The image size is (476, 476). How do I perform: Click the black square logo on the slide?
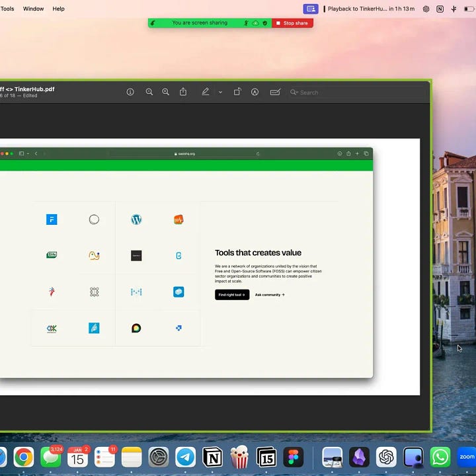[x=136, y=256]
